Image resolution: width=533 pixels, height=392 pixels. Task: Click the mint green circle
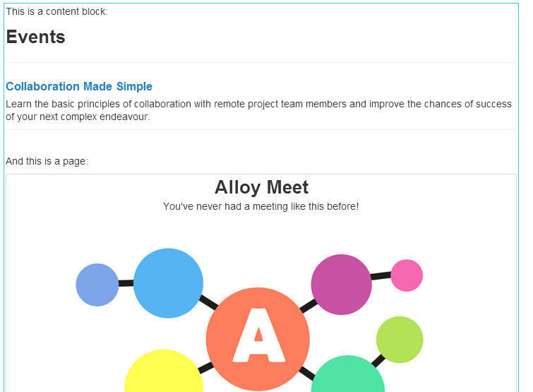point(347,376)
